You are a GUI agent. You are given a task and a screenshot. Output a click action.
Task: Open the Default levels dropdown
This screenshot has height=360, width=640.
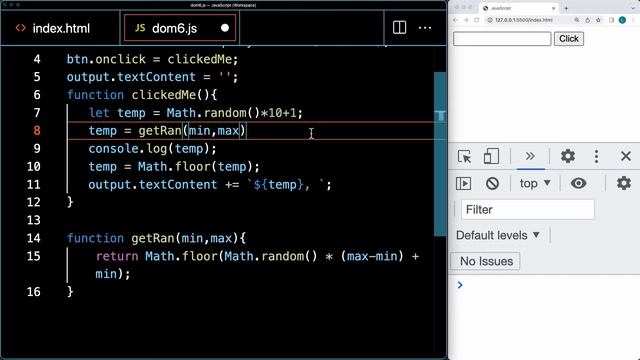pos(498,236)
